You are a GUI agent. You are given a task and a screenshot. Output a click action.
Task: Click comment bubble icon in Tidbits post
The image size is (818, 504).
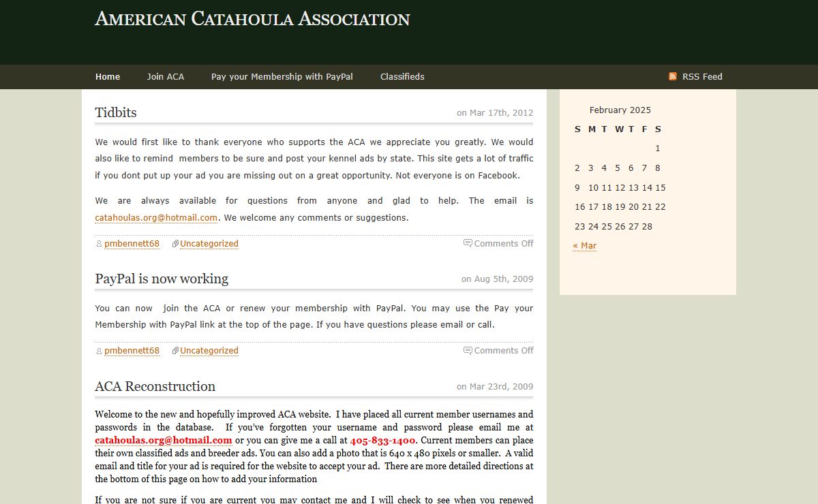click(468, 243)
